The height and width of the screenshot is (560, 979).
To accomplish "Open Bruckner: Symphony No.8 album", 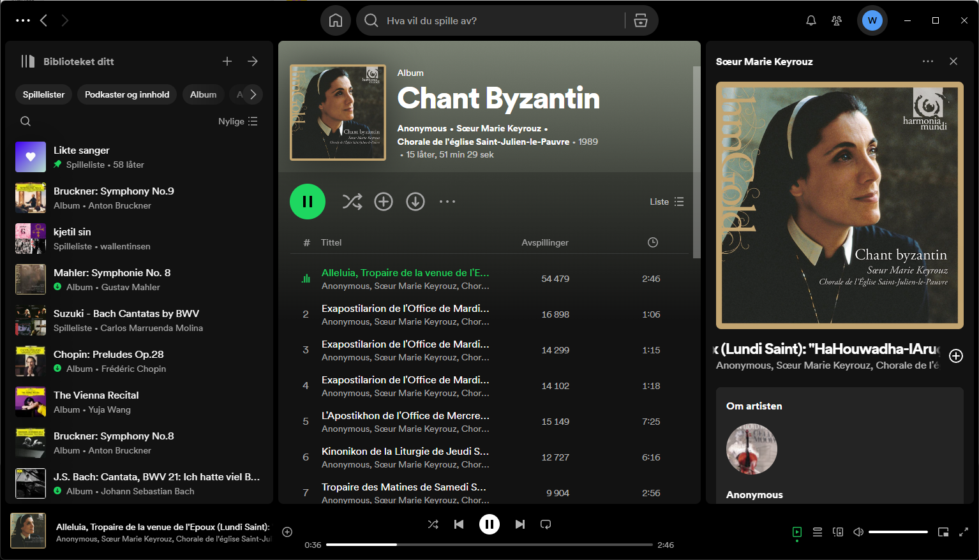I will [139, 443].
